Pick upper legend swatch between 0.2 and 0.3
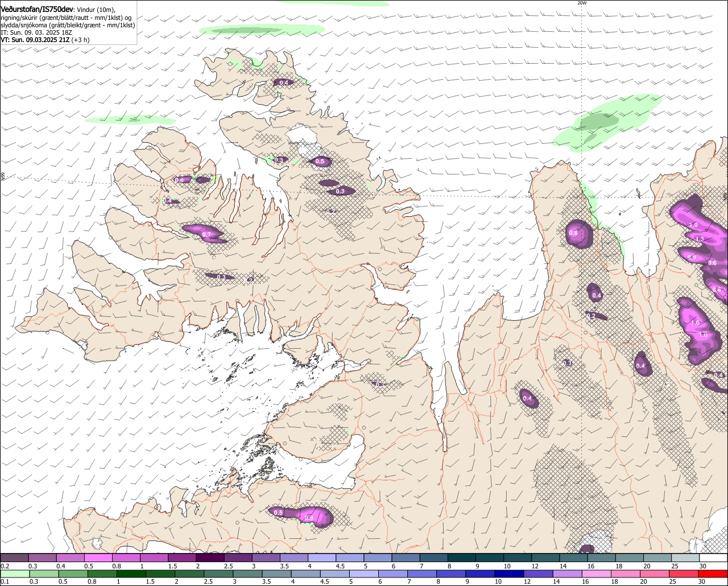728x586 pixels. 14,558
